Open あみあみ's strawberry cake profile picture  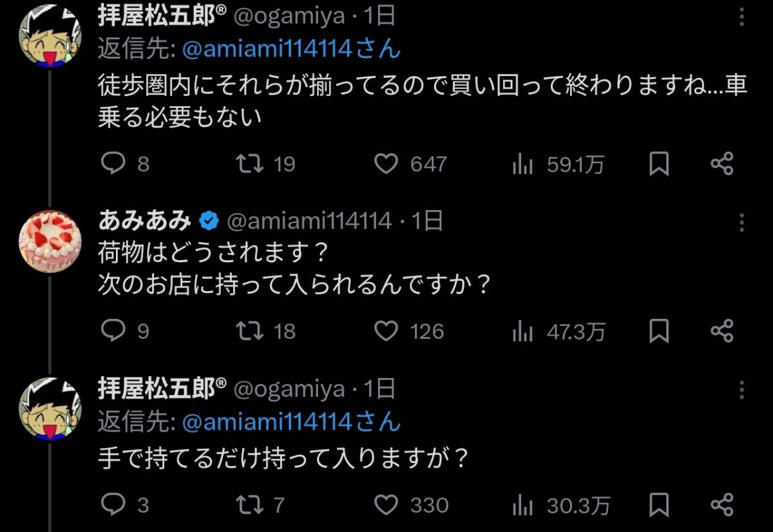point(50,241)
